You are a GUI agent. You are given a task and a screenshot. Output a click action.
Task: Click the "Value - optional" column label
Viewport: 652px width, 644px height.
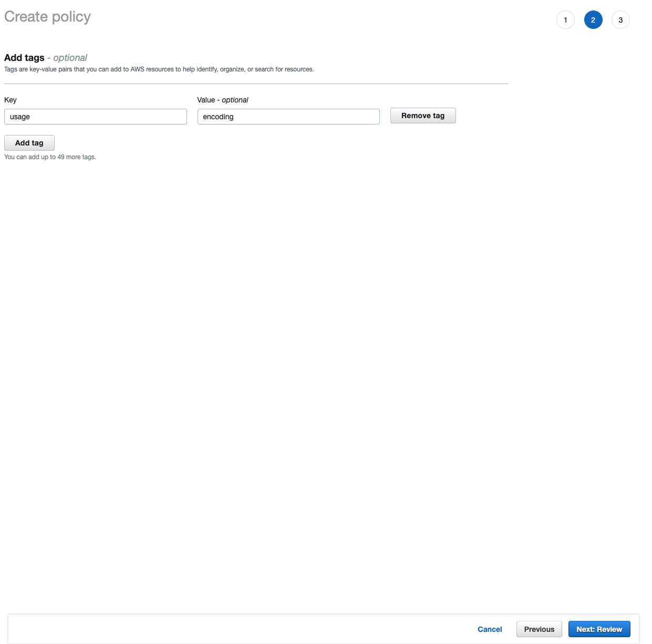tap(222, 100)
